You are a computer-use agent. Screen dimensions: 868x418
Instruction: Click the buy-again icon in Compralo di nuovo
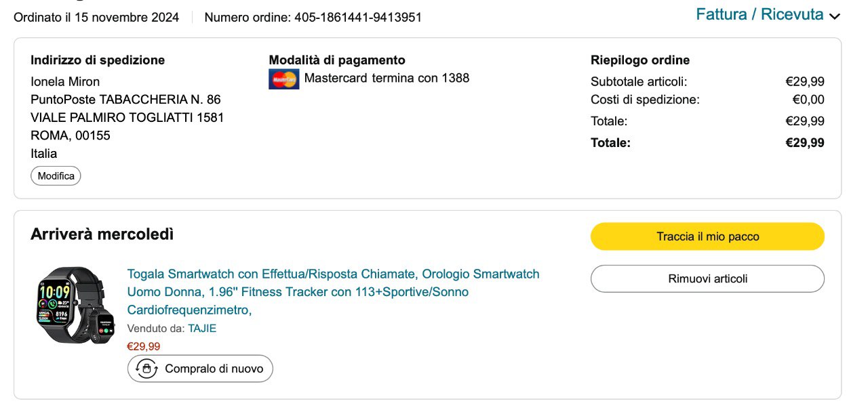[146, 369]
